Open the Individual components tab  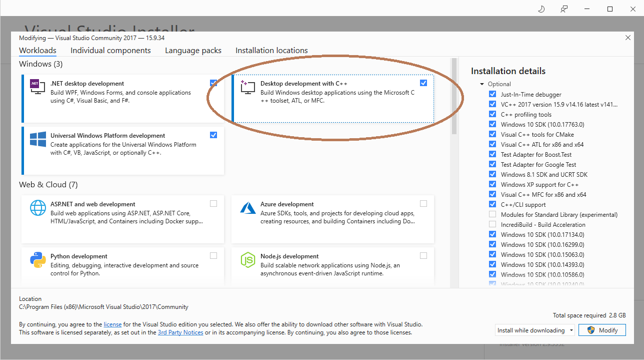[x=110, y=50]
